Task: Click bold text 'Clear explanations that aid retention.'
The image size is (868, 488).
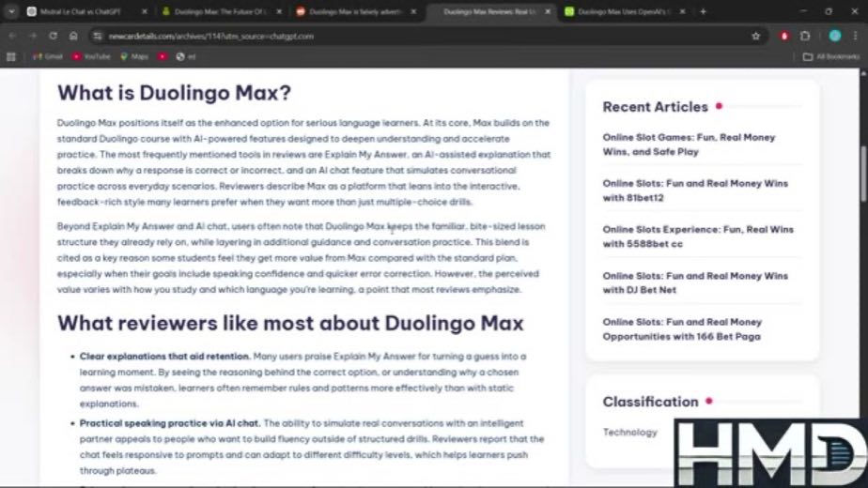Action: pyautogui.click(x=165, y=357)
